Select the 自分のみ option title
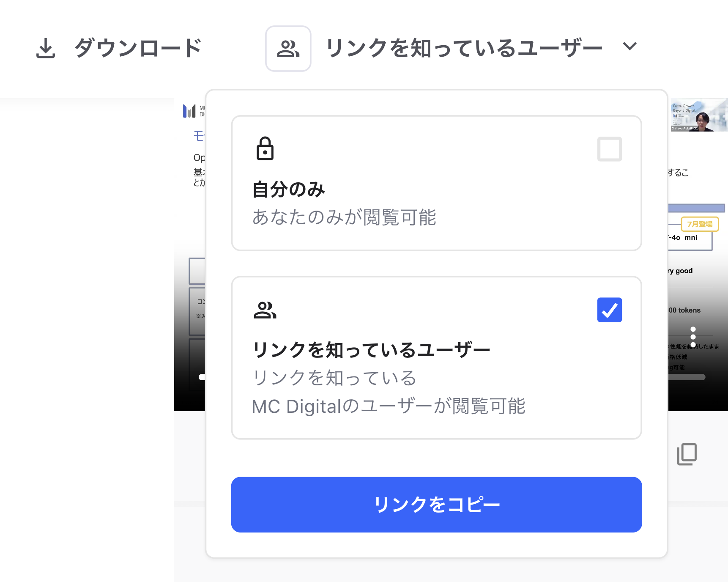The height and width of the screenshot is (582, 728). pos(289,189)
